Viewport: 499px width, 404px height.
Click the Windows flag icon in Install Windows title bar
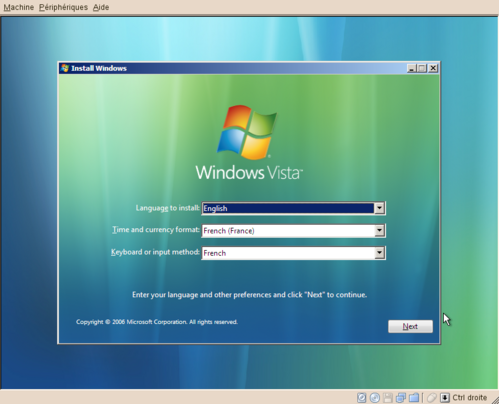pyautogui.click(x=65, y=68)
